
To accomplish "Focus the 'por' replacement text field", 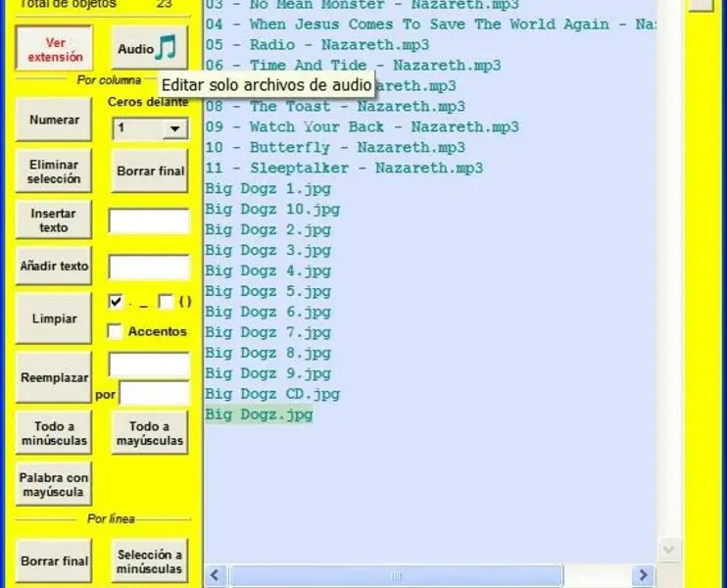I will [x=155, y=393].
